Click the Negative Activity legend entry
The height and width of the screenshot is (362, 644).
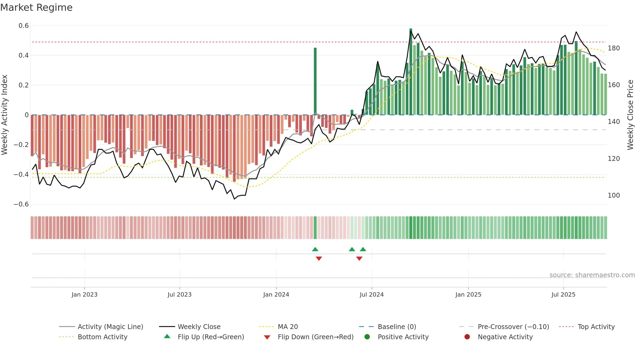499,337
